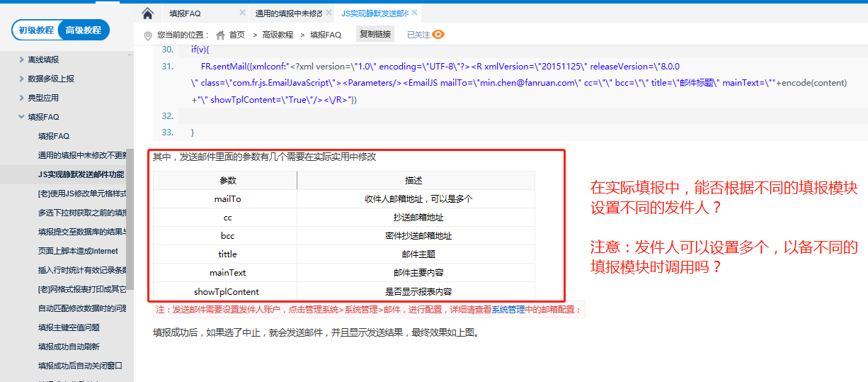Open 多选下拉树获取之前的填报 article

point(82,213)
